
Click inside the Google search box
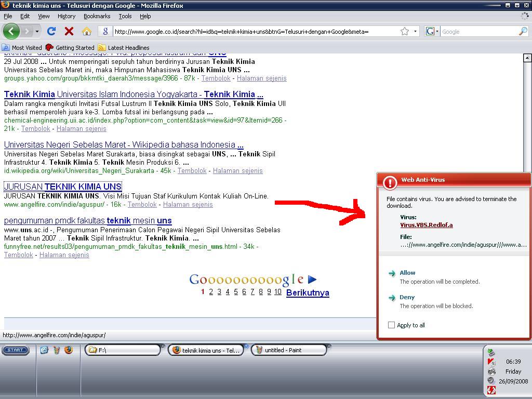[480, 32]
